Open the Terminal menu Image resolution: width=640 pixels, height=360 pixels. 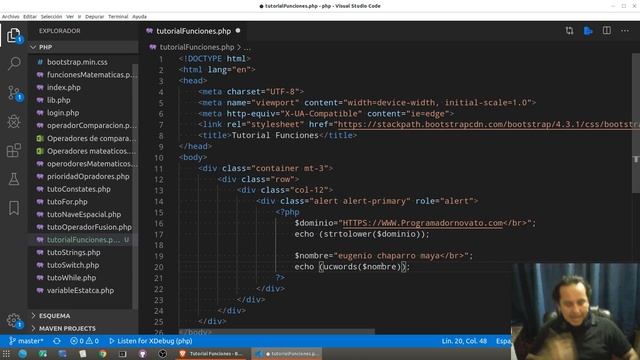pyautogui.click(x=118, y=17)
